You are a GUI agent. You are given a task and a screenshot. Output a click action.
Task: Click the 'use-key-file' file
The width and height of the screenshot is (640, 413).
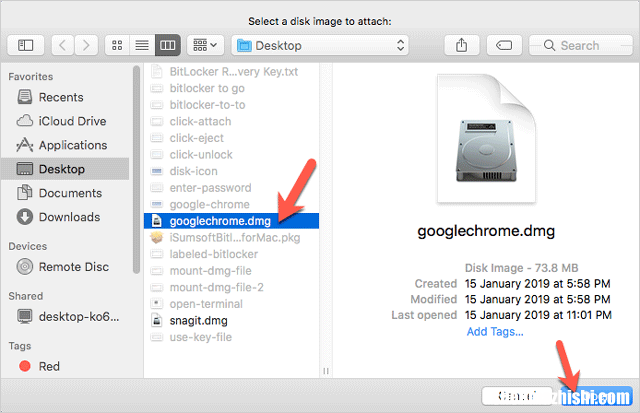tap(231, 338)
